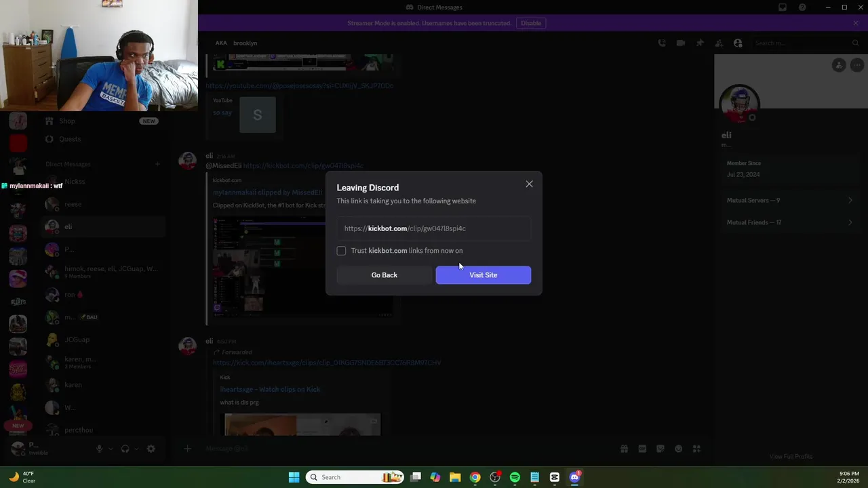This screenshot has width=868, height=488.
Task: Click the friend status icon on profile
Action: pyautogui.click(x=839, y=65)
